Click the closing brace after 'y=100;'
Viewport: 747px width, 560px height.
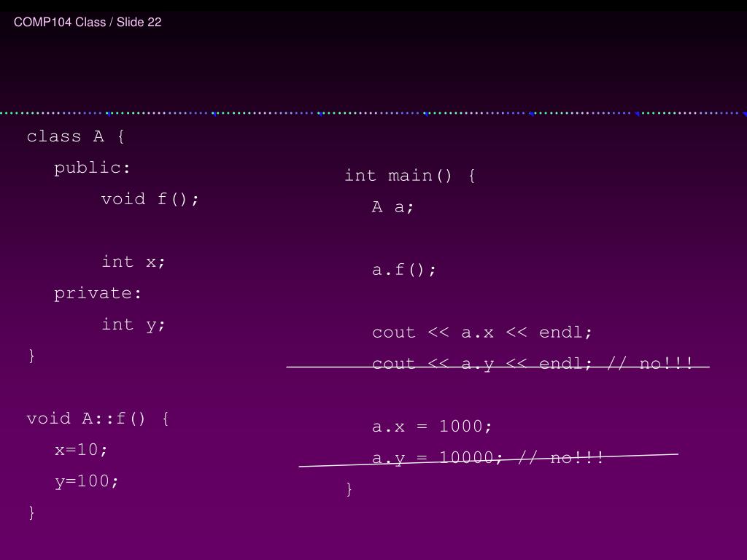click(31, 513)
